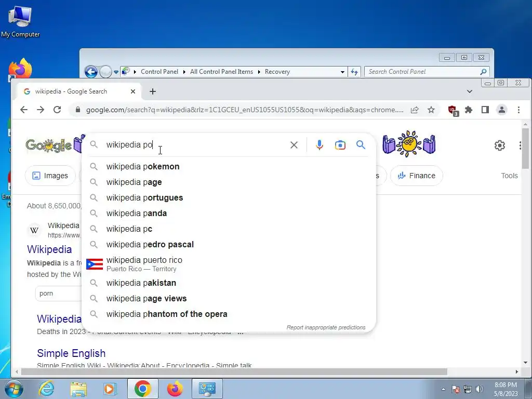The width and height of the screenshot is (532, 399).
Task: Open the search Tools option
Action: click(x=509, y=176)
